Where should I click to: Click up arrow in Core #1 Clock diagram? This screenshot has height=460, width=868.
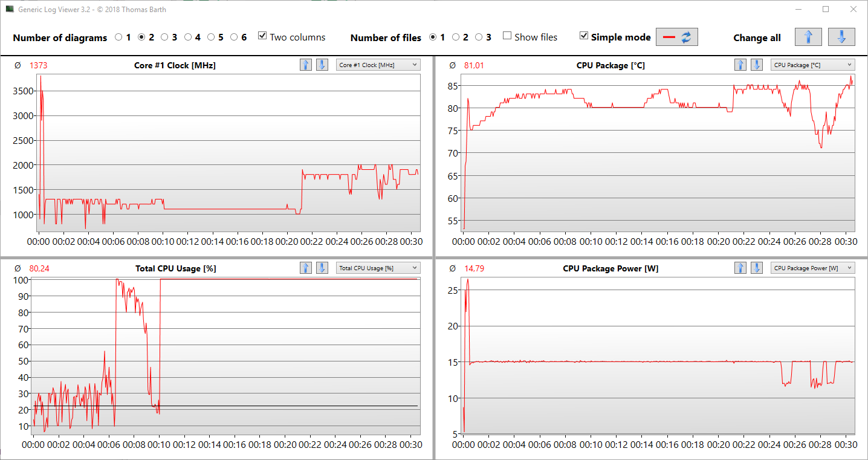click(x=306, y=65)
